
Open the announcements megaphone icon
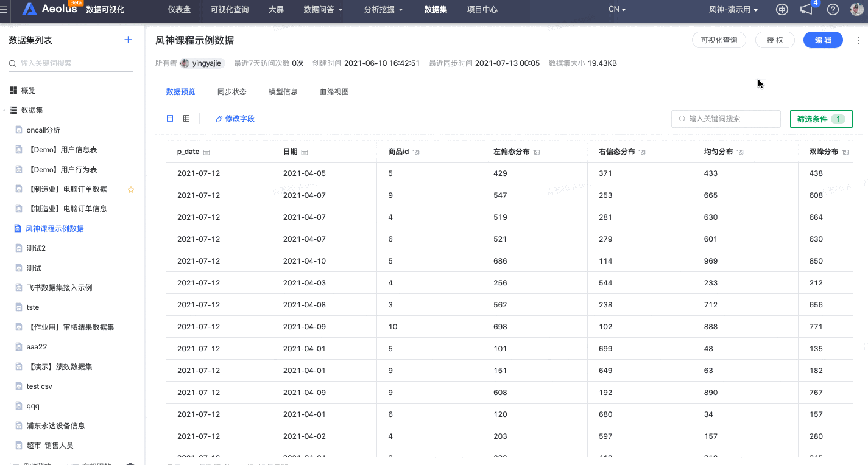coord(806,10)
